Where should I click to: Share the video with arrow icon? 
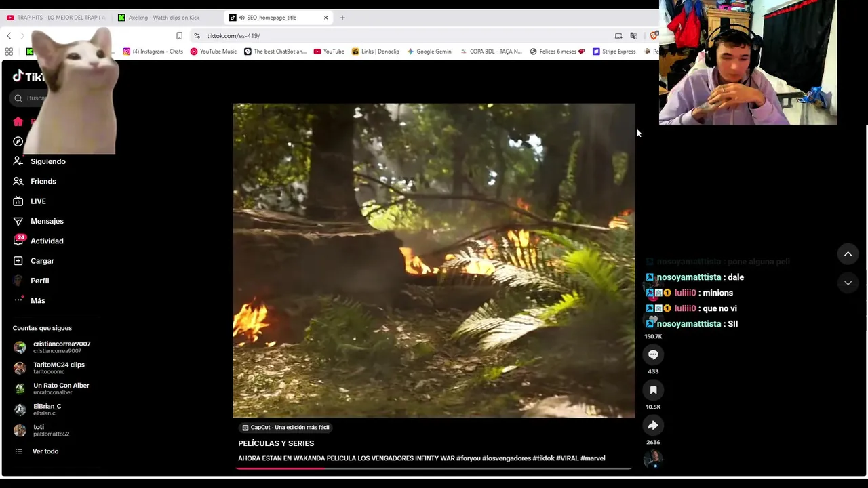(x=653, y=425)
